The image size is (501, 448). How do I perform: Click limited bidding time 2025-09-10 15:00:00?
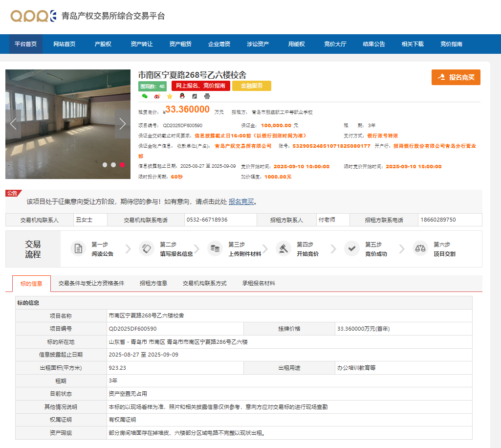(414, 166)
